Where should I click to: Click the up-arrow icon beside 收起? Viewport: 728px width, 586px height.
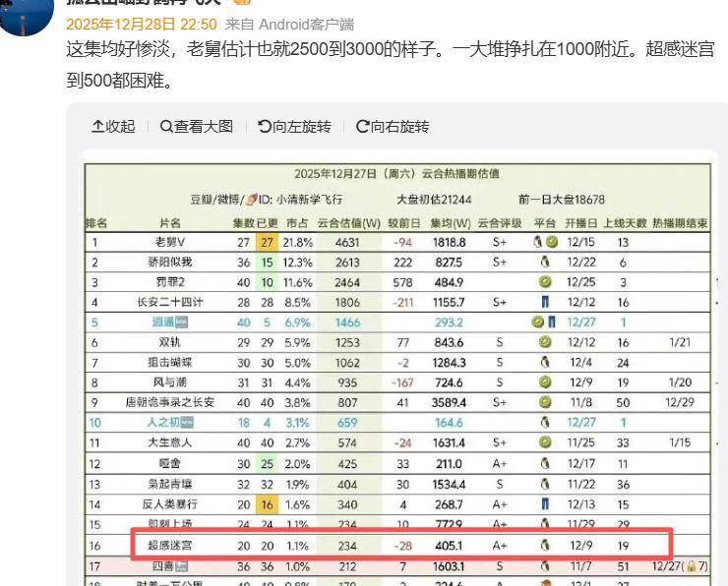tap(97, 127)
